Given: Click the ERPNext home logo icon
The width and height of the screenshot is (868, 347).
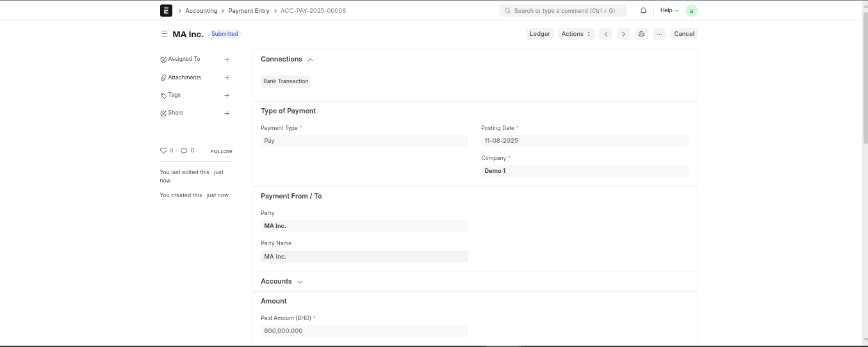Looking at the screenshot, I should [x=166, y=10].
